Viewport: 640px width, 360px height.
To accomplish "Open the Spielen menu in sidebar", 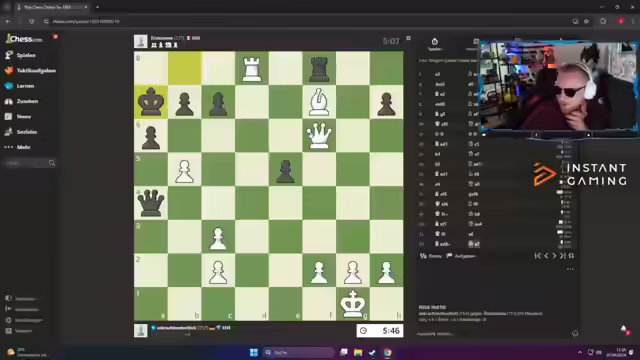I will click(x=21, y=55).
